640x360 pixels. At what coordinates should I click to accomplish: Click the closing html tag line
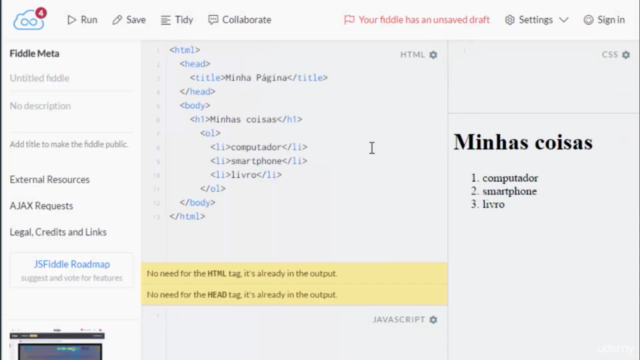point(187,216)
